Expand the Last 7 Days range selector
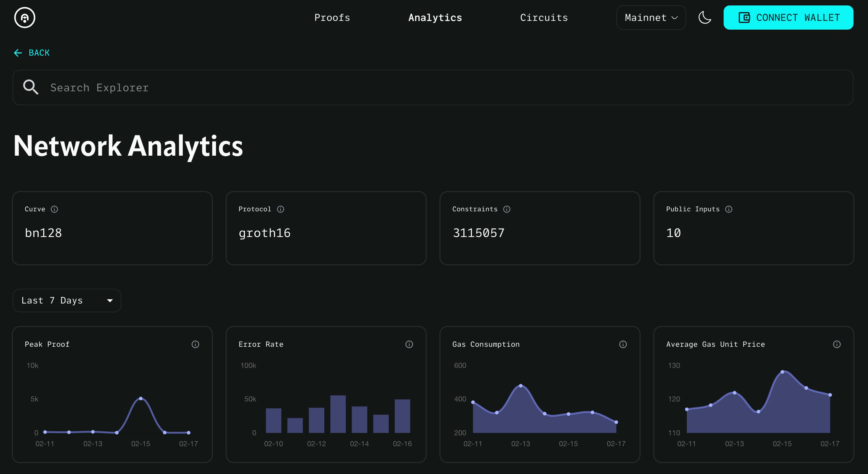 [x=67, y=300]
